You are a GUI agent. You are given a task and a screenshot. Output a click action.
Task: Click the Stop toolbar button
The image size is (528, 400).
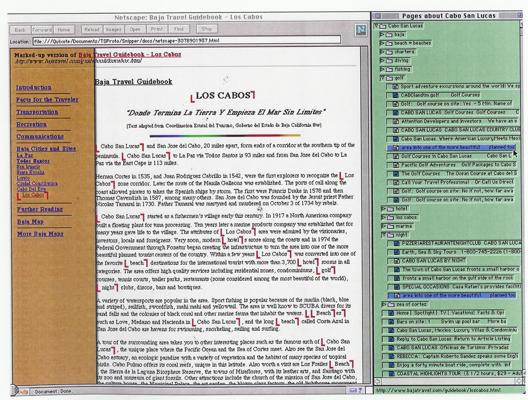[x=206, y=29]
